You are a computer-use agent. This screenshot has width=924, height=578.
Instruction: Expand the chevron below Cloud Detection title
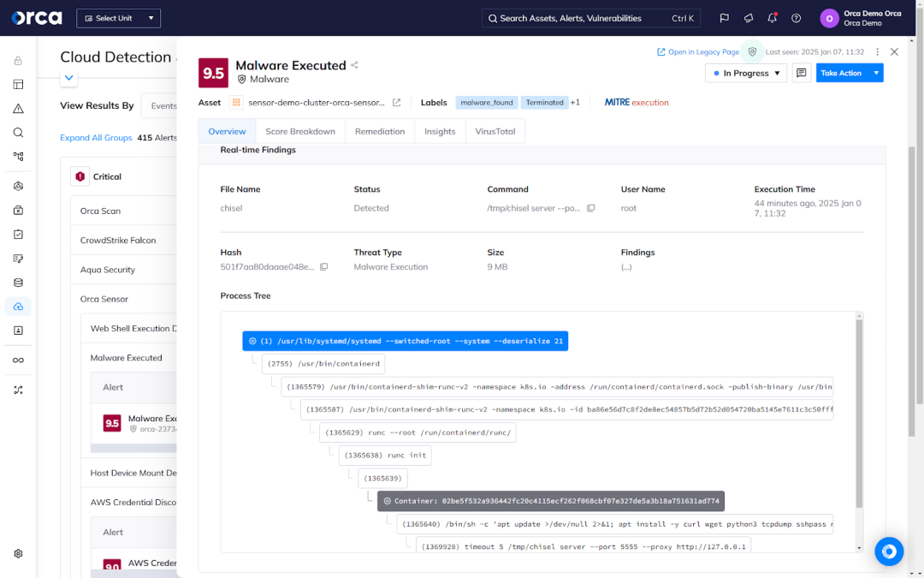click(x=69, y=78)
